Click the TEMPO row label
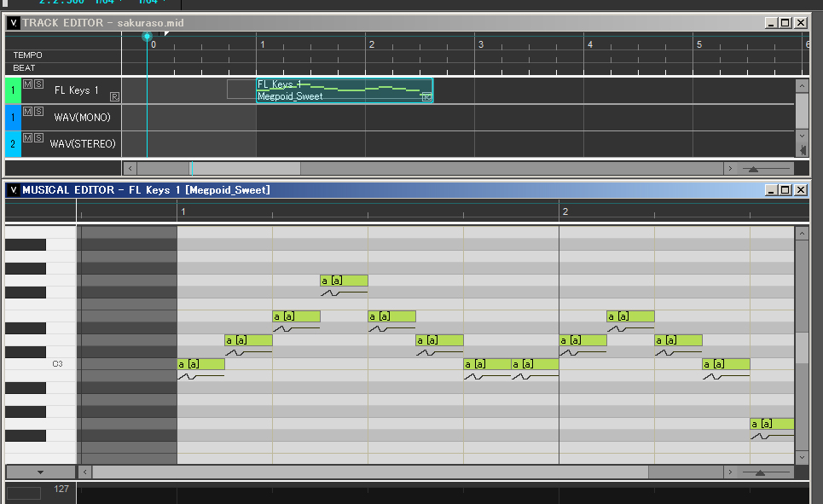 (x=28, y=55)
